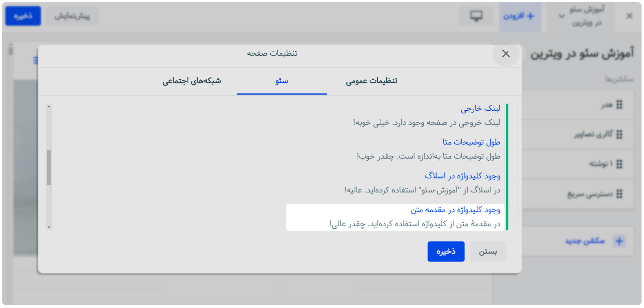Image resolution: width=644 pixels, height=308 pixels.
Task: Click the آموزش سئو در ویترین sidebar heading
Action: click(582, 54)
